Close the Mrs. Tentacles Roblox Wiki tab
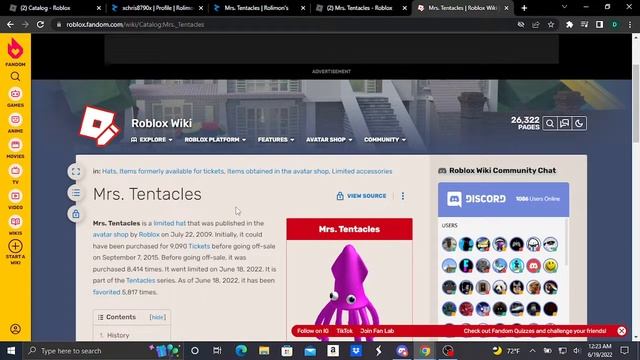This screenshot has height=360, width=640. (506, 8)
